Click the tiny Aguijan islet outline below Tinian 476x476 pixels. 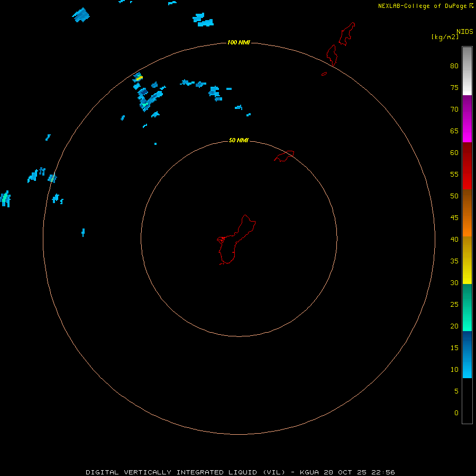[324, 74]
